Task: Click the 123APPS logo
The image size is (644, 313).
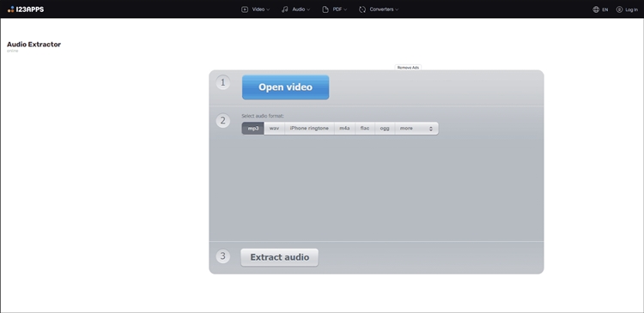Action: [26, 9]
